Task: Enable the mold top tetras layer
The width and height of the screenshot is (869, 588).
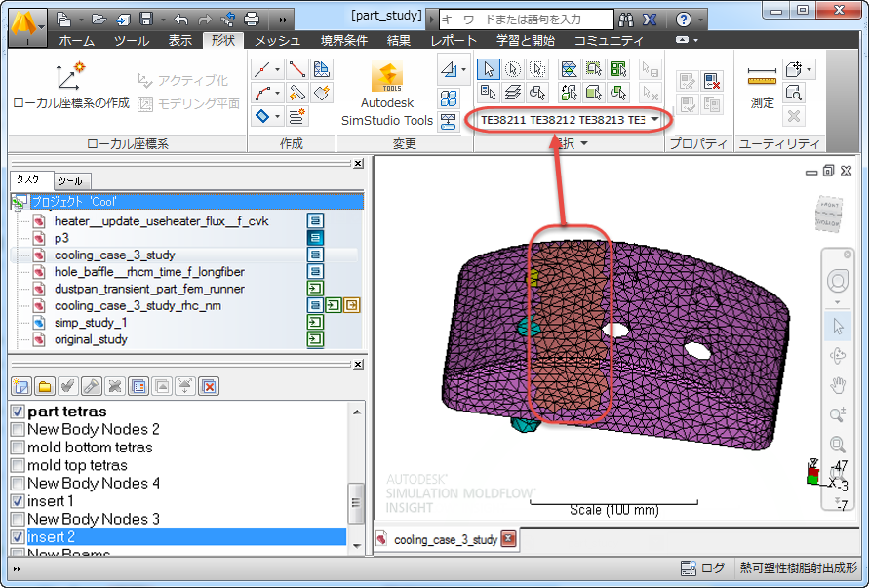Action: coord(18,465)
